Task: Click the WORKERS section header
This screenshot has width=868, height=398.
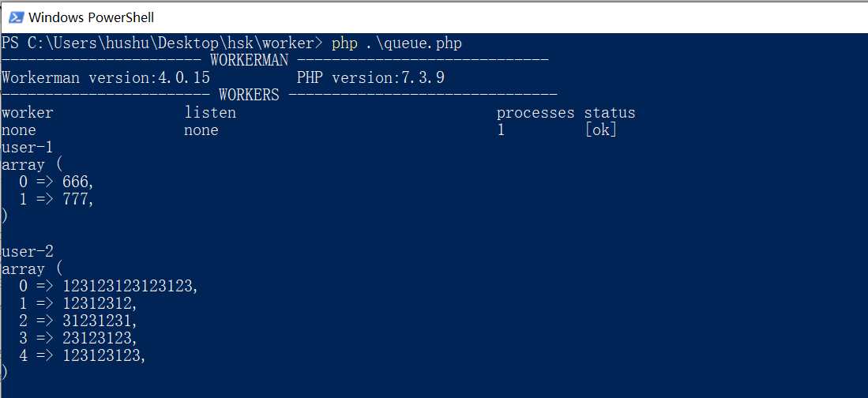Action: (280, 96)
